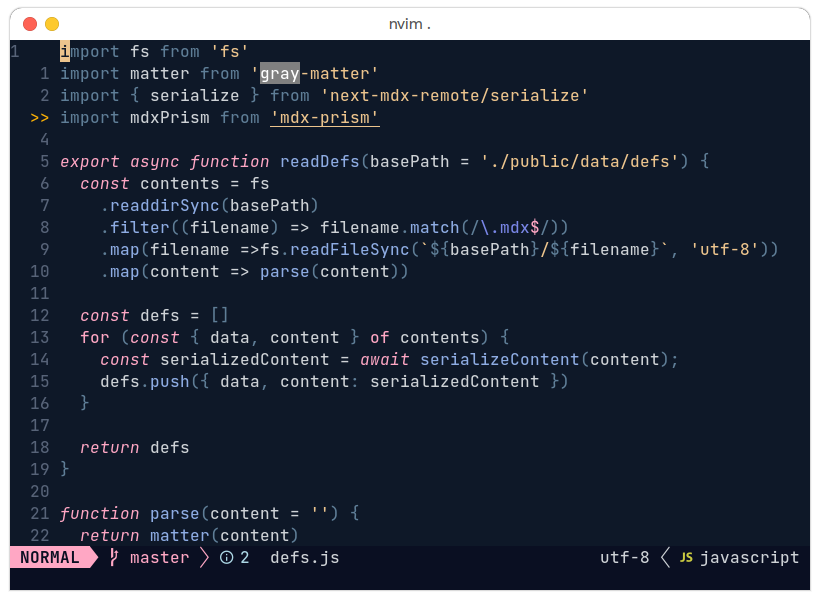Click the 'javascript' filetype label

tap(749, 558)
